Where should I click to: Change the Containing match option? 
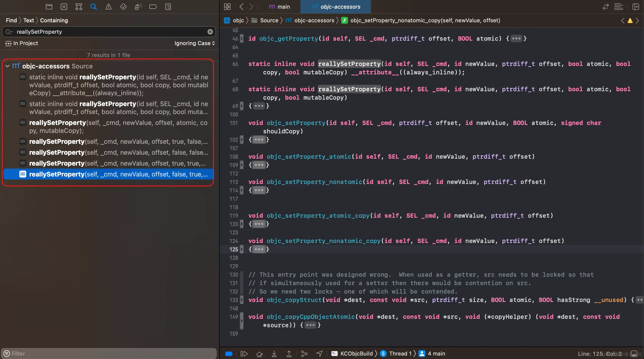tap(54, 20)
